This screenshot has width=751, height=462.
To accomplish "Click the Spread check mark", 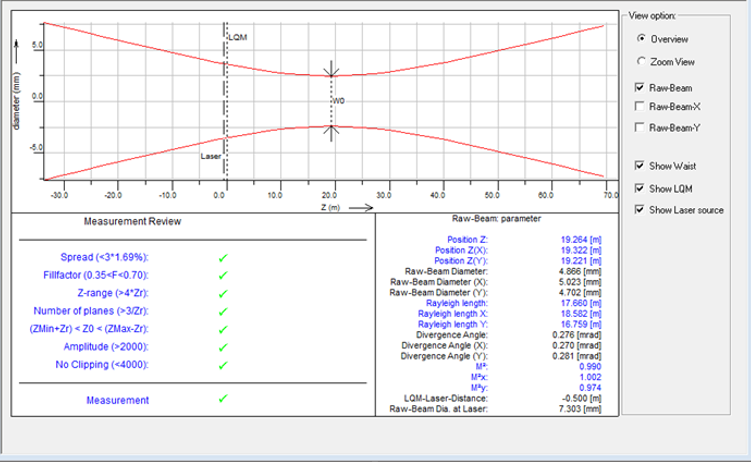I will point(223,258).
